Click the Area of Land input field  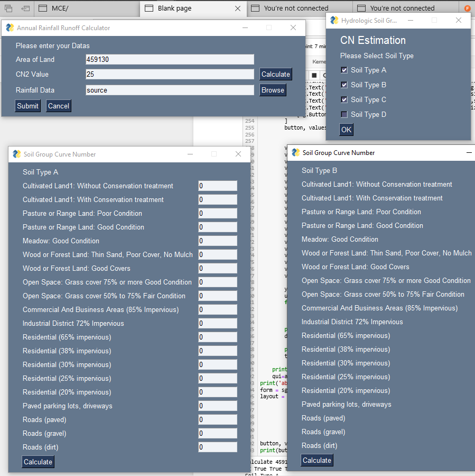[x=170, y=59]
